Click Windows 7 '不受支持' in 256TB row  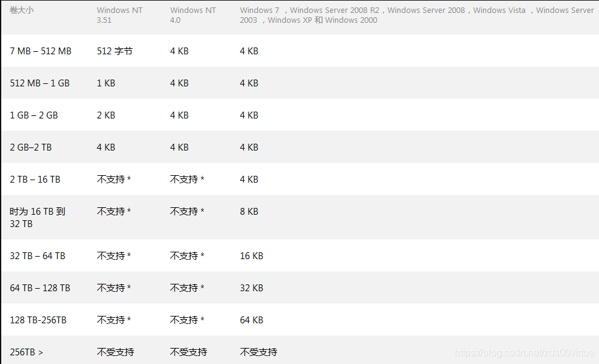[x=258, y=352]
